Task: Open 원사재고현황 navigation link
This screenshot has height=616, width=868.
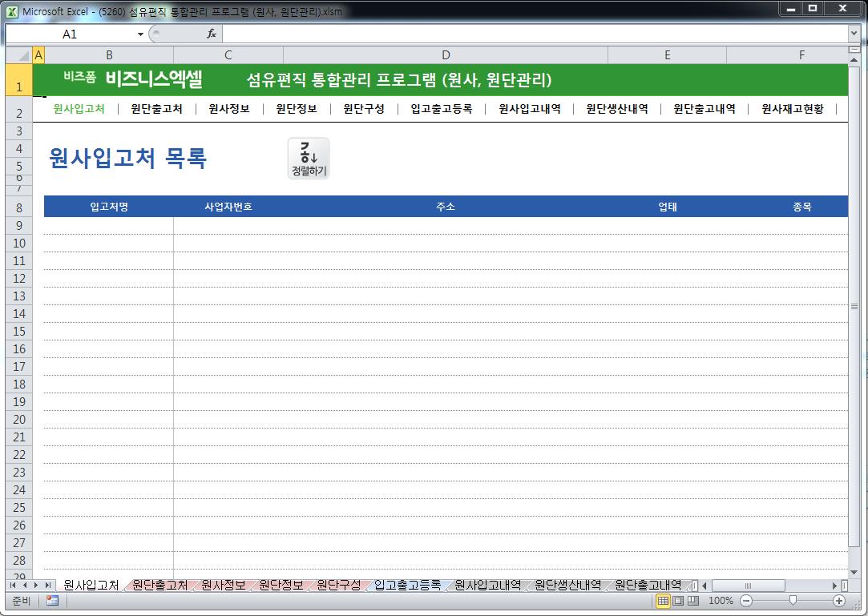Action: coord(792,109)
